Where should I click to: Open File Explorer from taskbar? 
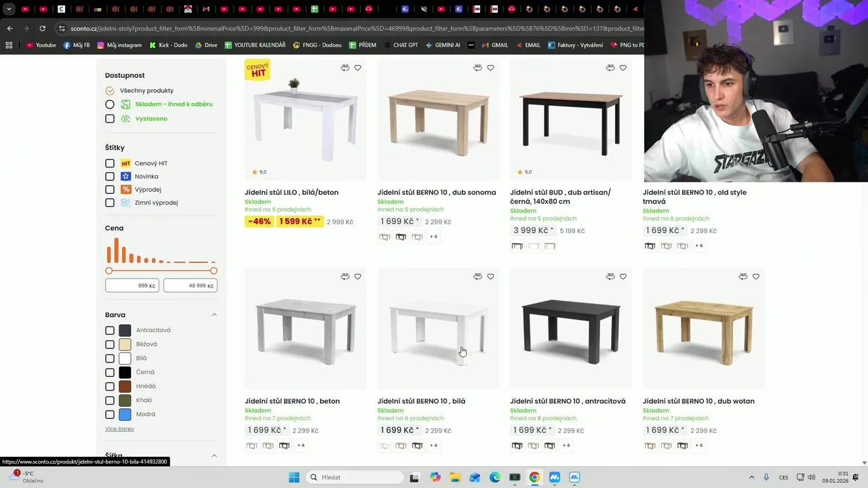click(454, 477)
